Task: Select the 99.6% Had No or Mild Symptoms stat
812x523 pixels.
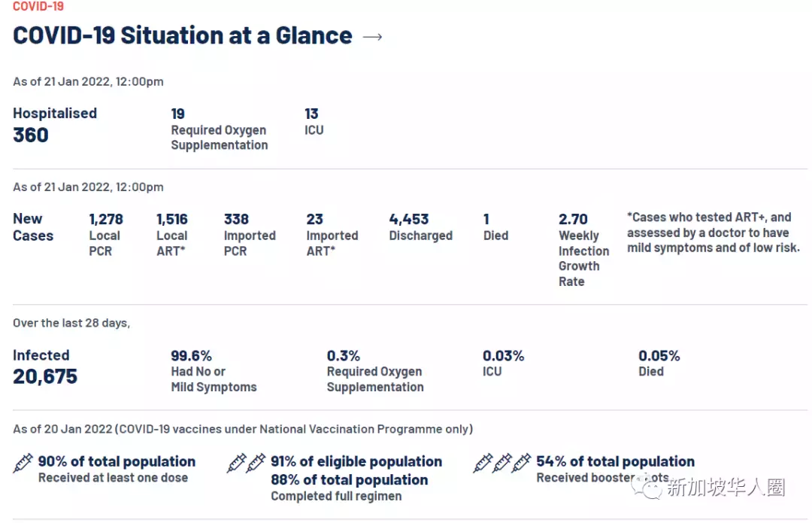Action: pos(192,356)
